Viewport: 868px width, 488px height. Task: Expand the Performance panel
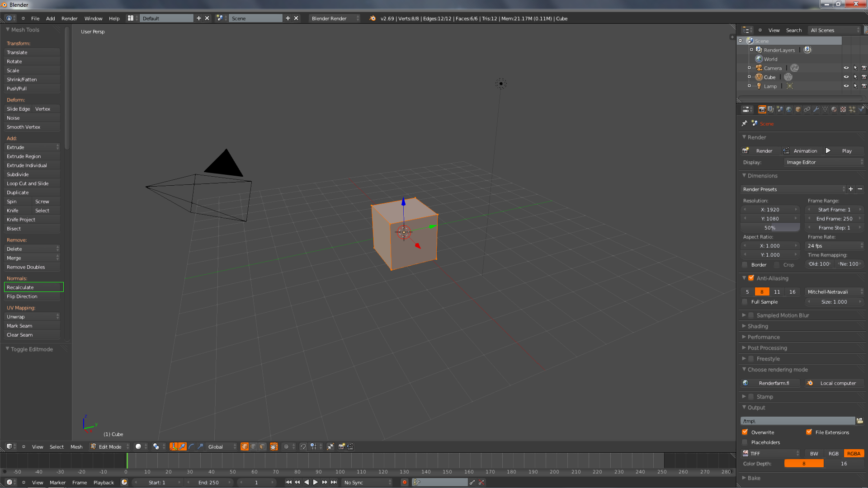[763, 337]
